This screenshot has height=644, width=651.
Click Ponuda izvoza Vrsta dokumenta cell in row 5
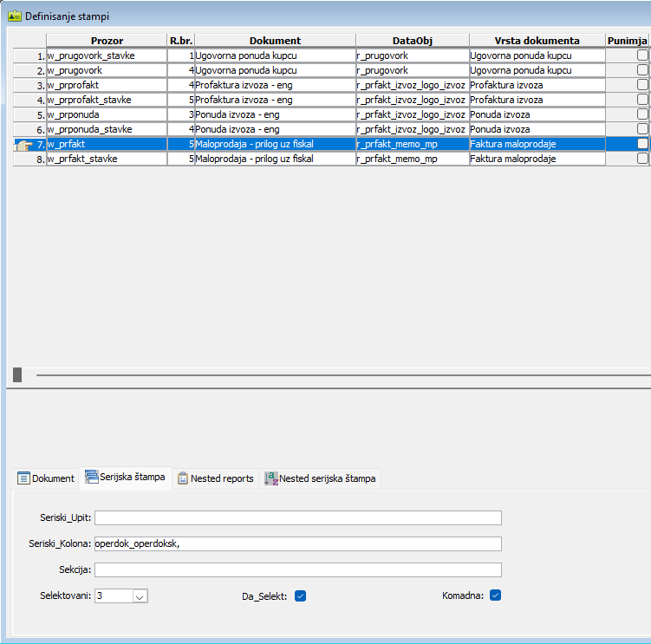coord(537,114)
